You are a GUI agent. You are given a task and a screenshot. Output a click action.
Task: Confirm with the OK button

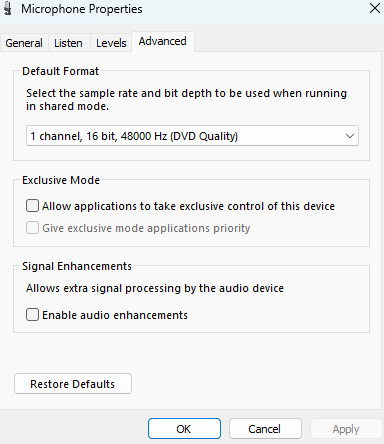pyautogui.click(x=184, y=429)
